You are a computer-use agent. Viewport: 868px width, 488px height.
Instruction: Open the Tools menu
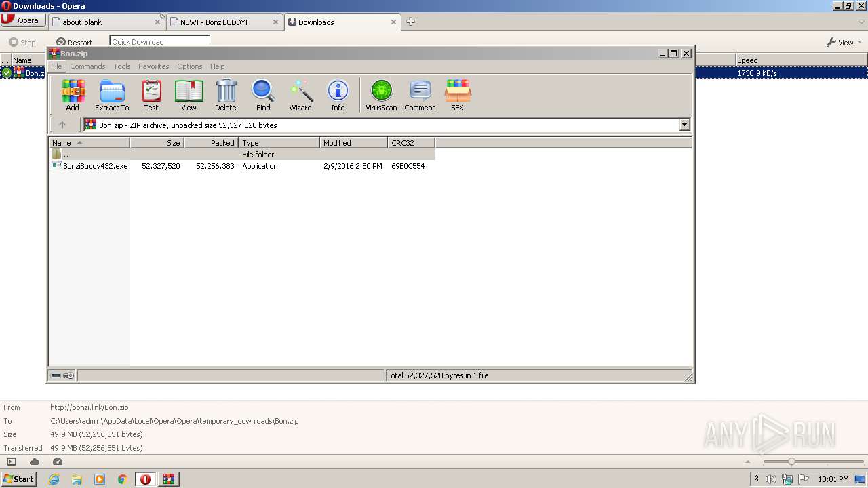122,66
